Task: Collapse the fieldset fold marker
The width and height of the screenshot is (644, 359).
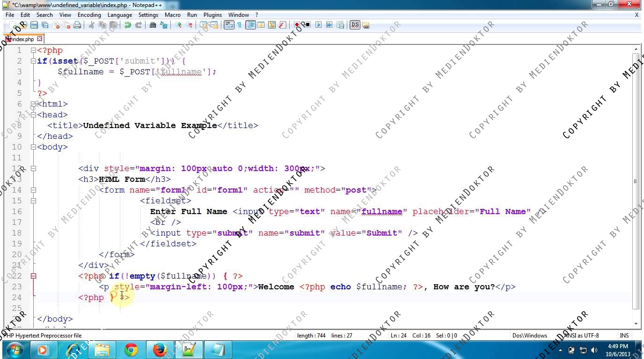Action: click(33, 201)
